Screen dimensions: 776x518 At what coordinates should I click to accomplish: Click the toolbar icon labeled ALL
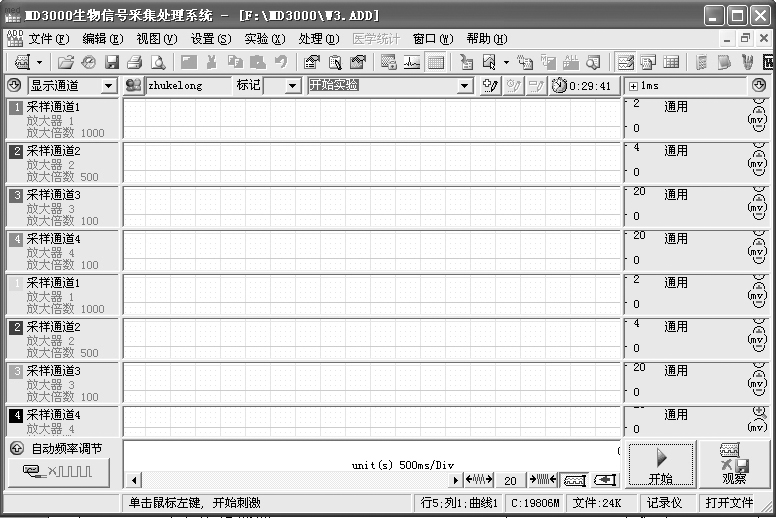(571, 62)
